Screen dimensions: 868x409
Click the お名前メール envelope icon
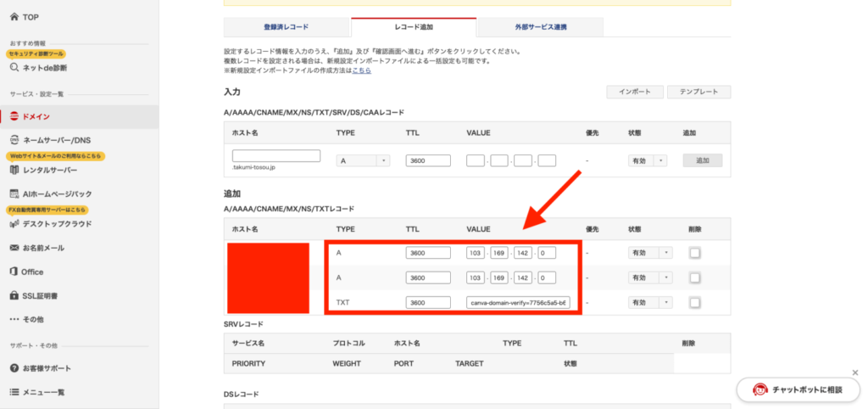tap(14, 248)
